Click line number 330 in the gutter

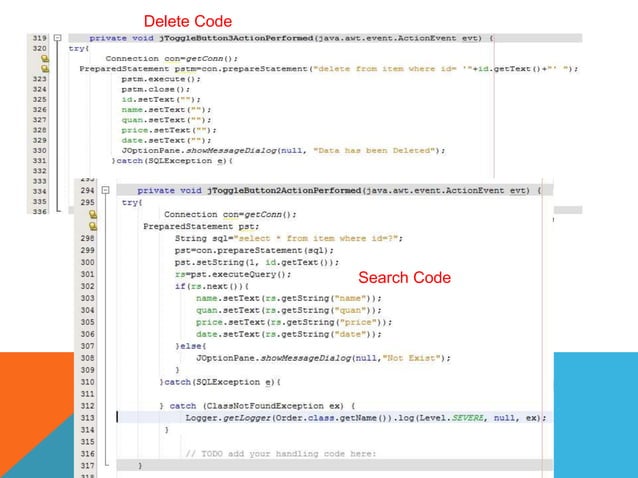click(x=39, y=151)
